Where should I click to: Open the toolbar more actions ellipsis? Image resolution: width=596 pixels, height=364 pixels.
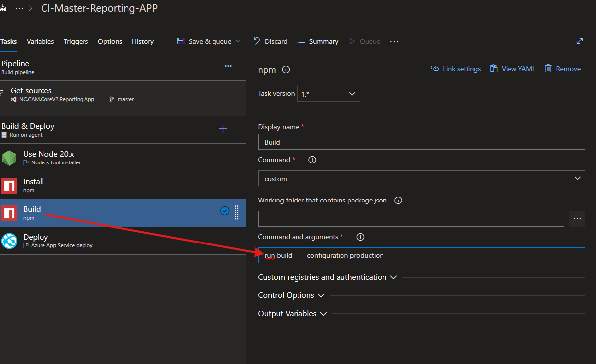coord(394,42)
